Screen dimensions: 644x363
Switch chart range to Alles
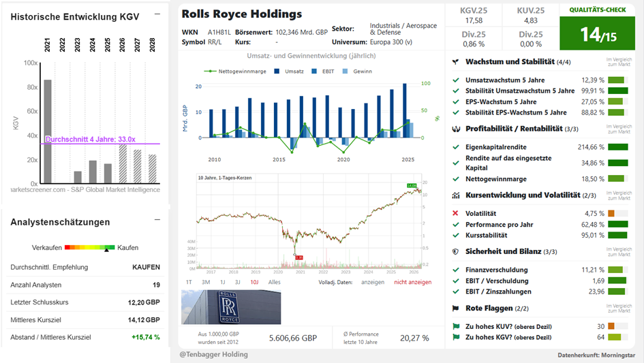(275, 282)
